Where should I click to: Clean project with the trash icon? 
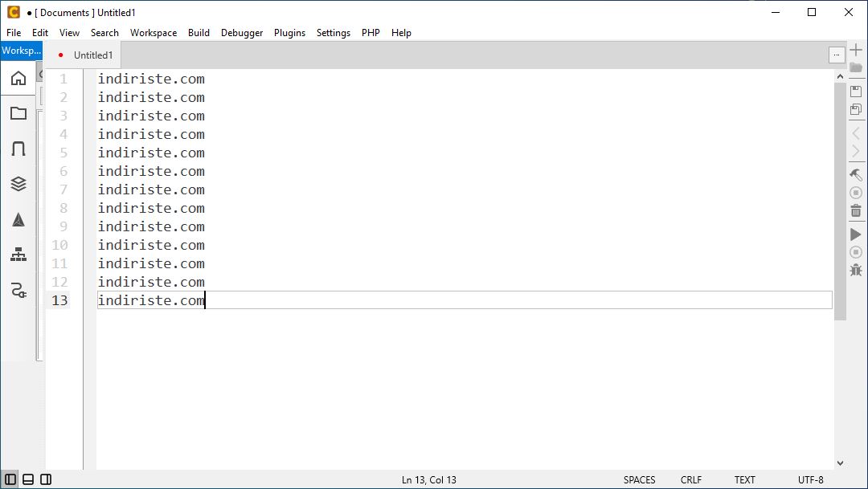(x=856, y=210)
